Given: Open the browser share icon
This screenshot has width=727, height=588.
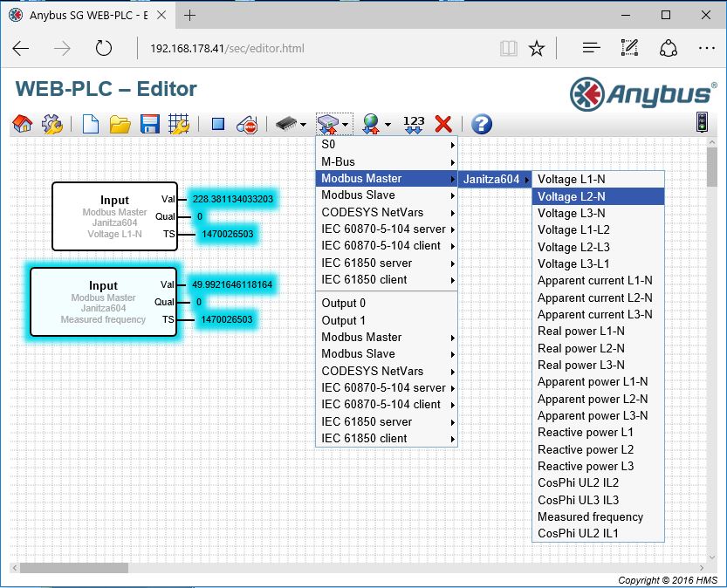Looking at the screenshot, I should pyautogui.click(x=669, y=48).
